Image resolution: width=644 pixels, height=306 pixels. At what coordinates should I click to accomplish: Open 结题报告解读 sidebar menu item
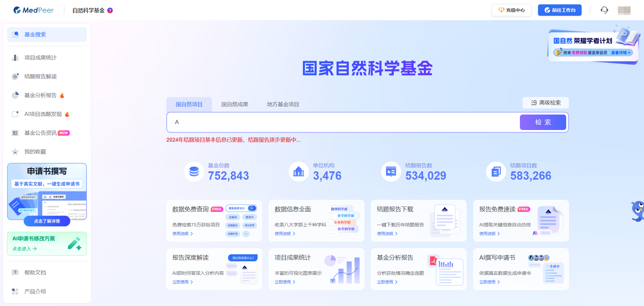[x=47, y=77]
